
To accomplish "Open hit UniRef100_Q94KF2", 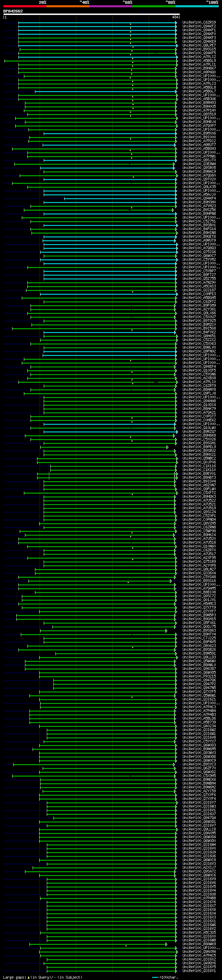I will (x=199, y=26).
